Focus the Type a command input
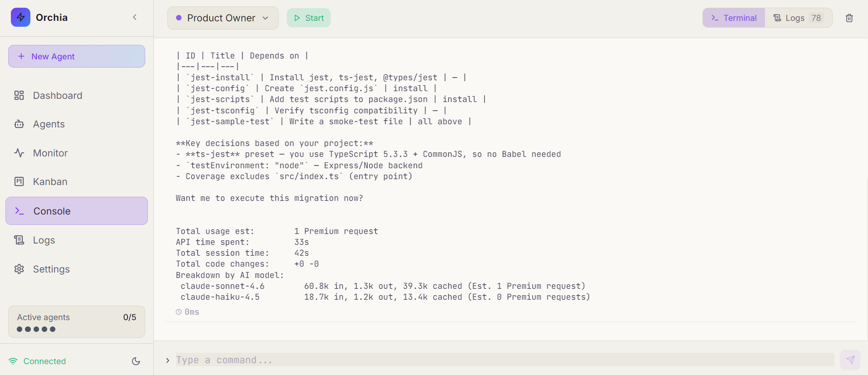868x375 pixels. pos(505,360)
